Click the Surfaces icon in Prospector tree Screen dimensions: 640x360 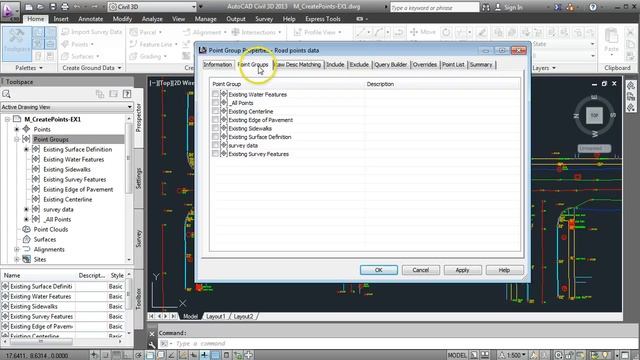coord(27,240)
